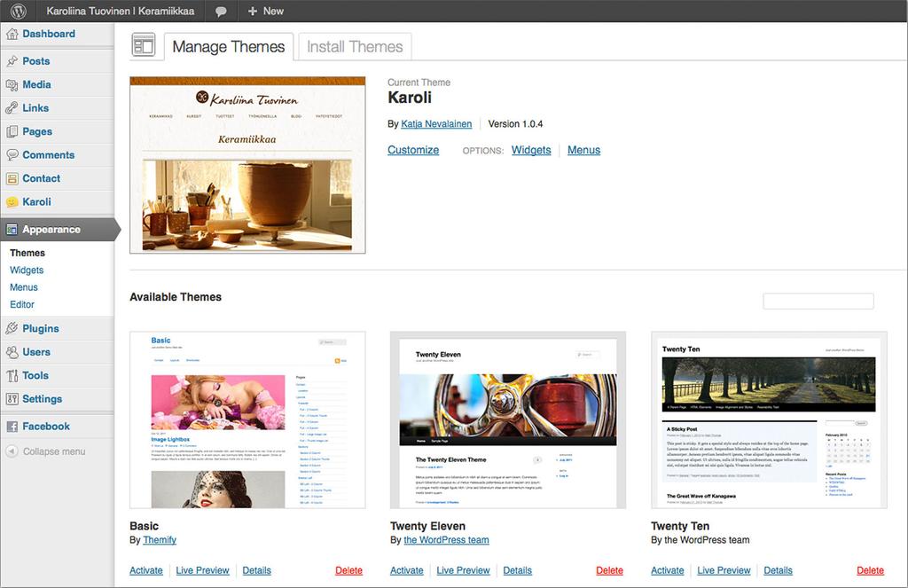Open the Posts menu
The width and height of the screenshot is (908, 588).
[x=35, y=61]
